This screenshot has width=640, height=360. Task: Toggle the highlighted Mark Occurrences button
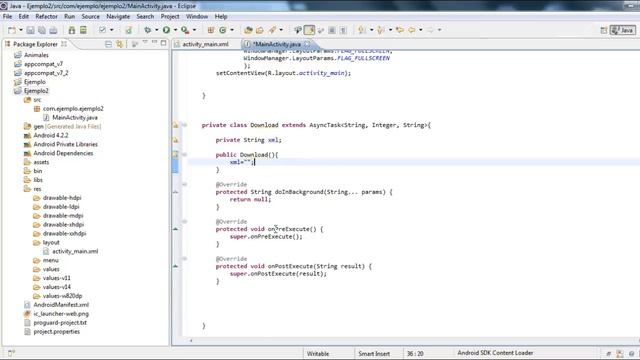click(309, 30)
